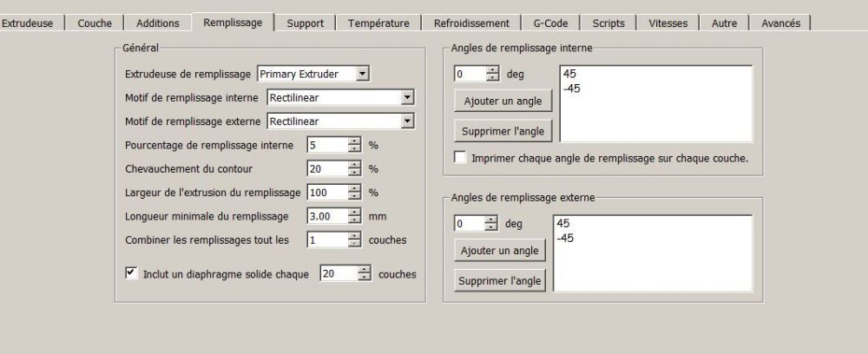Expand the Motif de remplissage interne dropdown

click(408, 98)
